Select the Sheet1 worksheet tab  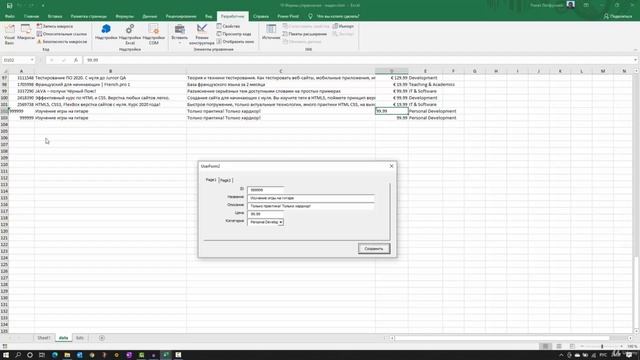(x=44, y=338)
